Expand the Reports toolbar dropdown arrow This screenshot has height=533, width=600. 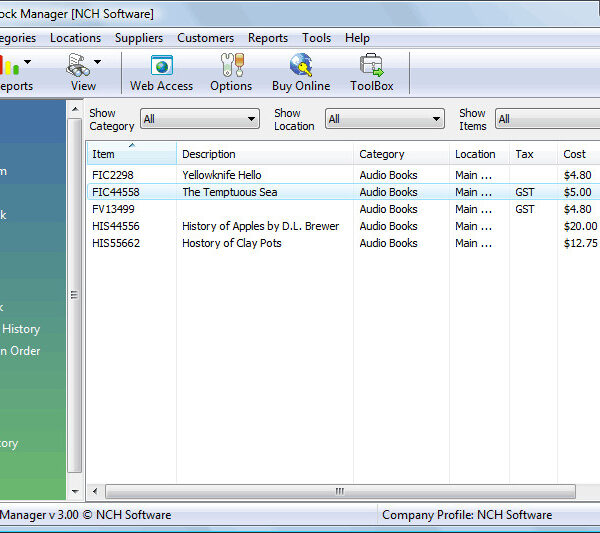(x=28, y=62)
